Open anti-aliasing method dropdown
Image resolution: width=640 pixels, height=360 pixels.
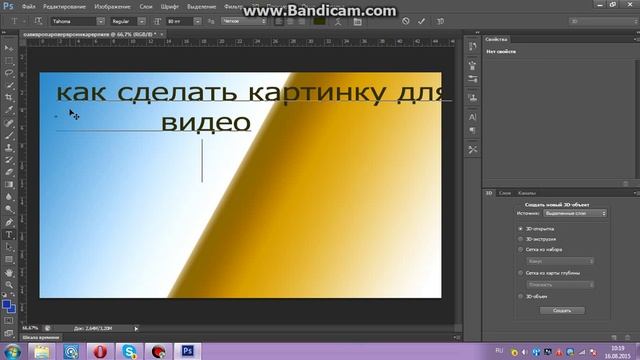(244, 21)
